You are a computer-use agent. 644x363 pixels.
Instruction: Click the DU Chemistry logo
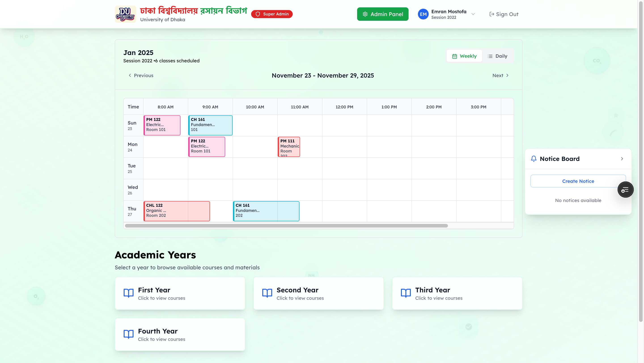point(125,14)
